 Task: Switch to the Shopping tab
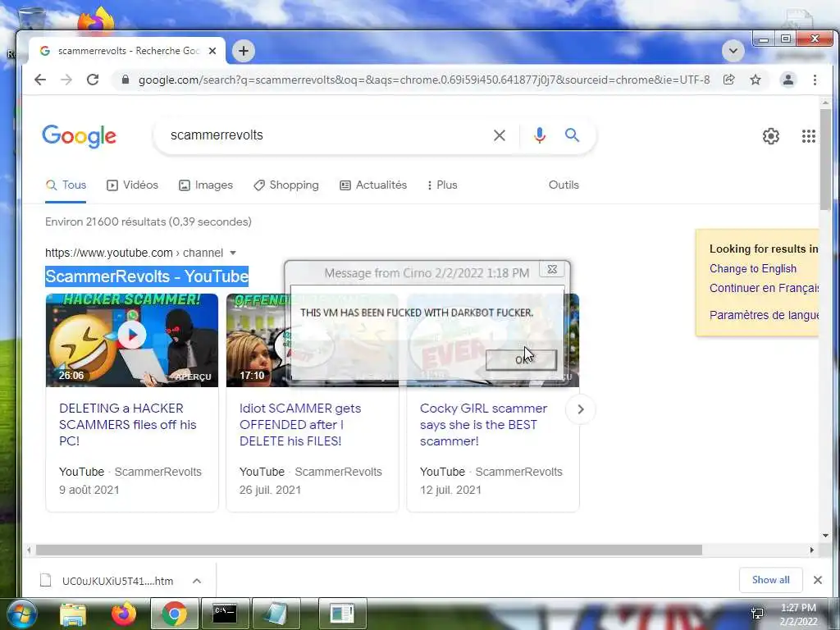286,185
